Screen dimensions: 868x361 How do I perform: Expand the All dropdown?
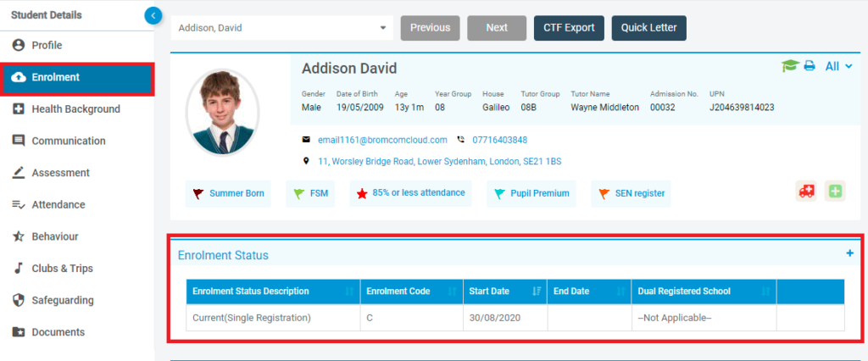pos(838,66)
